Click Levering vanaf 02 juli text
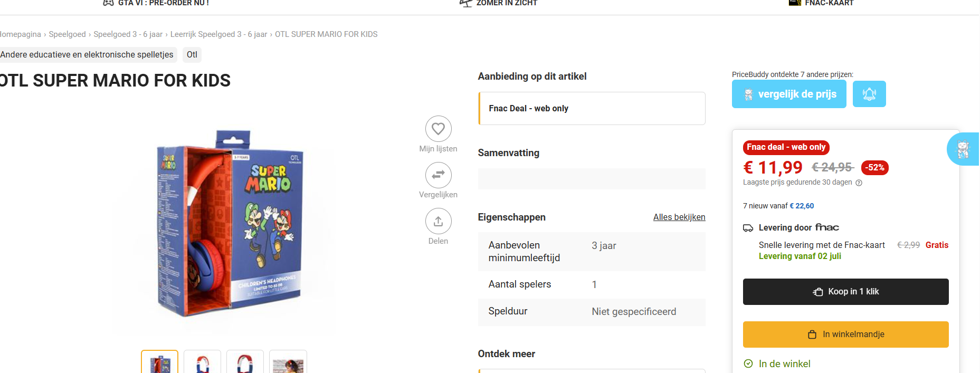 800,256
